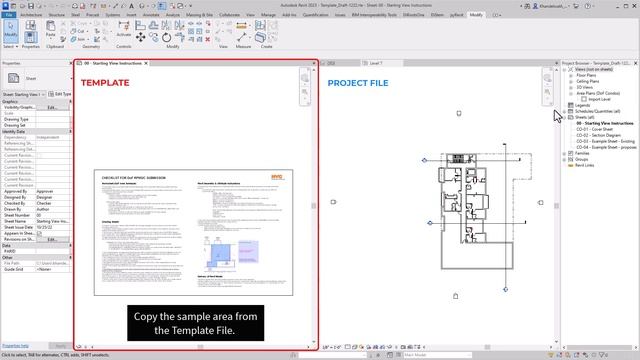The width and height of the screenshot is (640, 360).
Task: Click the zoom icon in project view nav bar
Action: 547,93
